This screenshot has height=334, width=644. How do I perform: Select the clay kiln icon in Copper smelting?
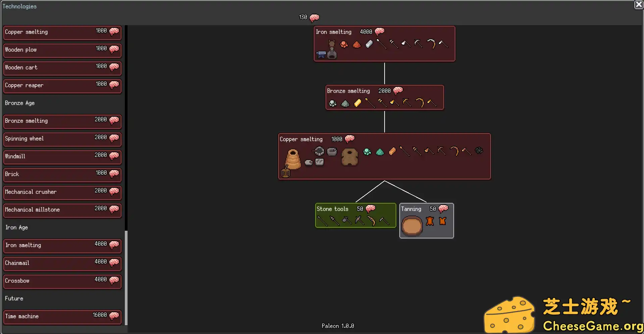coord(293,159)
